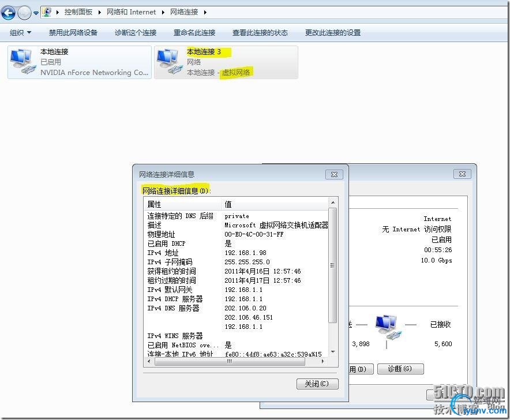Click the horizontal scrollbar thumb in details list
Image resolution: width=510 pixels, height=420 pixels.
pos(230,361)
